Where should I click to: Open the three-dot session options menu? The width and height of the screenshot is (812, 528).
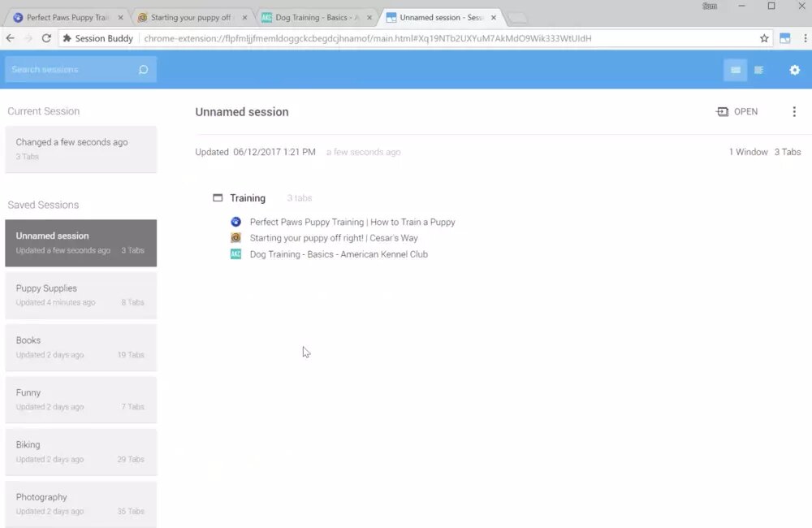pyautogui.click(x=794, y=112)
